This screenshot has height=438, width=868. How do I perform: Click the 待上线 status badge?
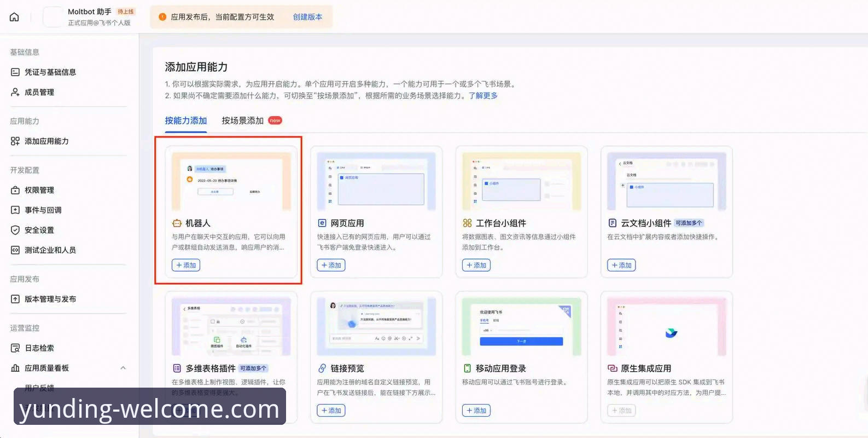(x=126, y=11)
